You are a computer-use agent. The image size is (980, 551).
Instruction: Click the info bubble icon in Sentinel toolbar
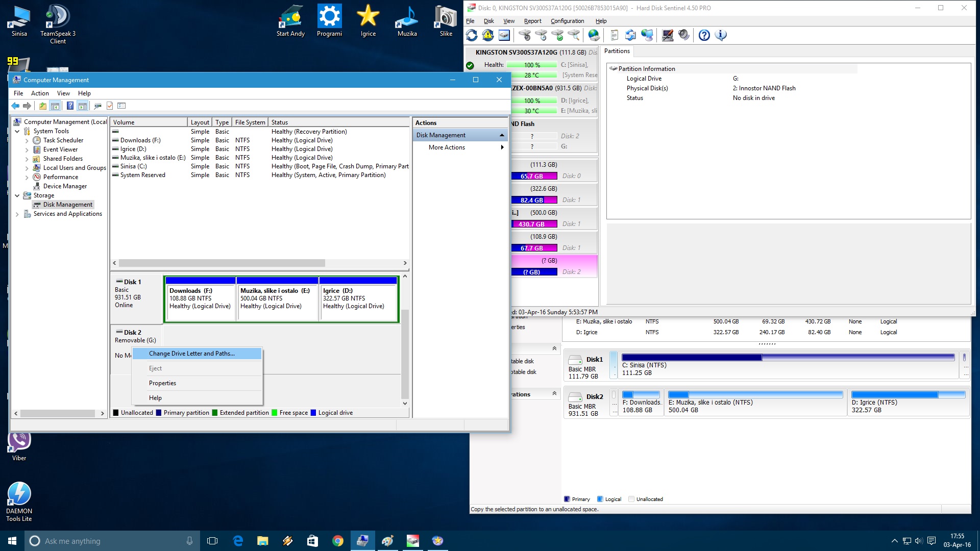pos(721,35)
